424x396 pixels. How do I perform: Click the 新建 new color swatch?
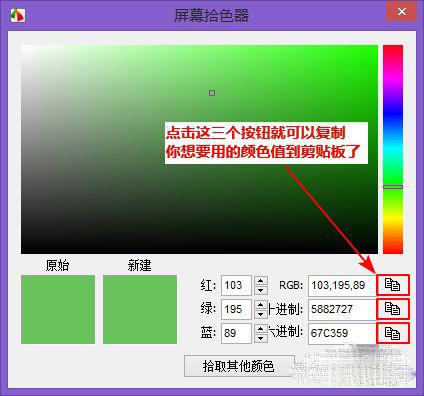140,309
